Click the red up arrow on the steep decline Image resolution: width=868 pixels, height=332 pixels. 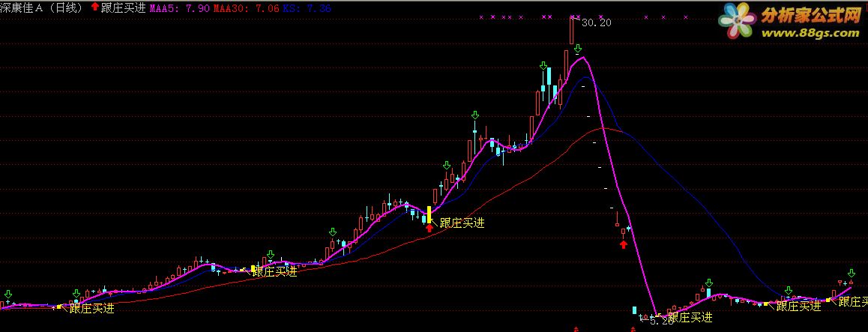pyautogui.click(x=624, y=244)
